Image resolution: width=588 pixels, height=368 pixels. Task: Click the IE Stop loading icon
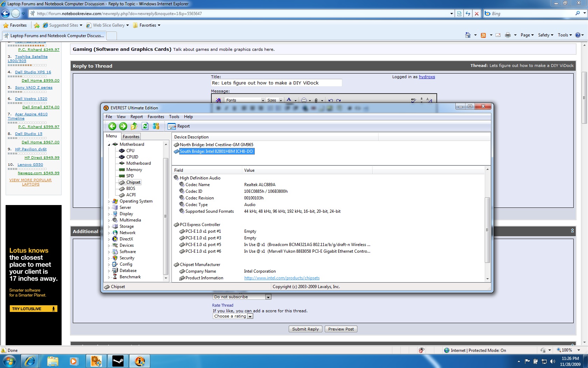coord(476,14)
